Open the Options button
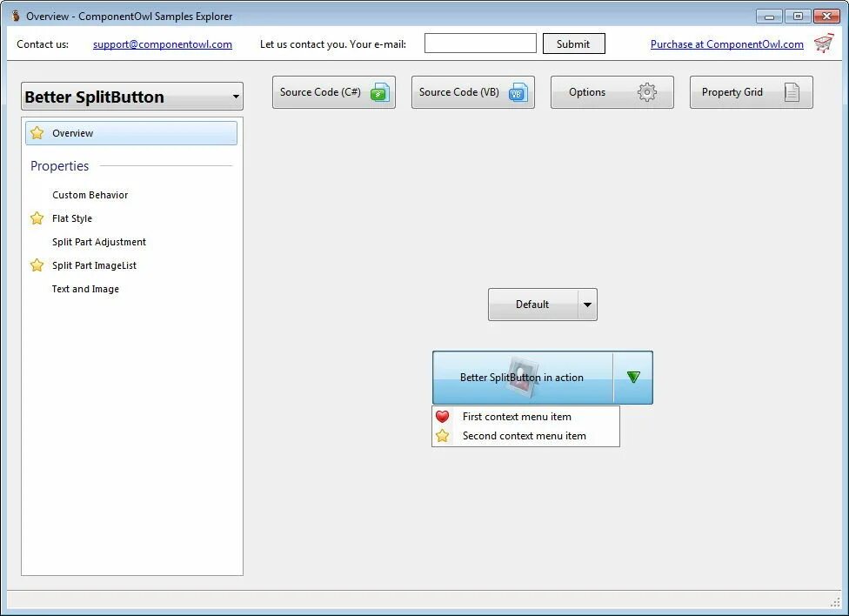 click(612, 92)
